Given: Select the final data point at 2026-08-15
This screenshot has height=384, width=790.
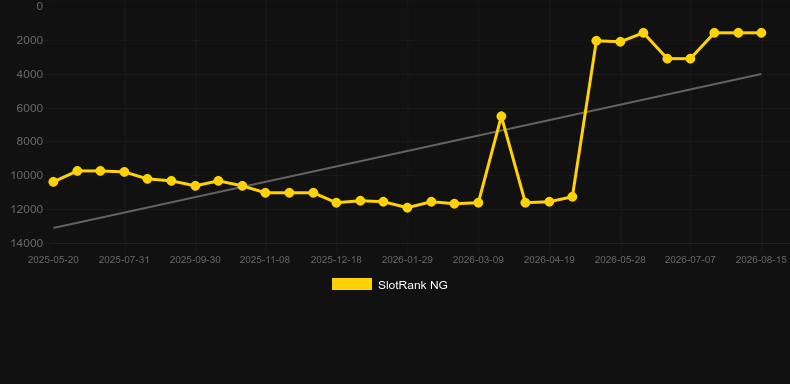Looking at the screenshot, I should click(x=761, y=33).
